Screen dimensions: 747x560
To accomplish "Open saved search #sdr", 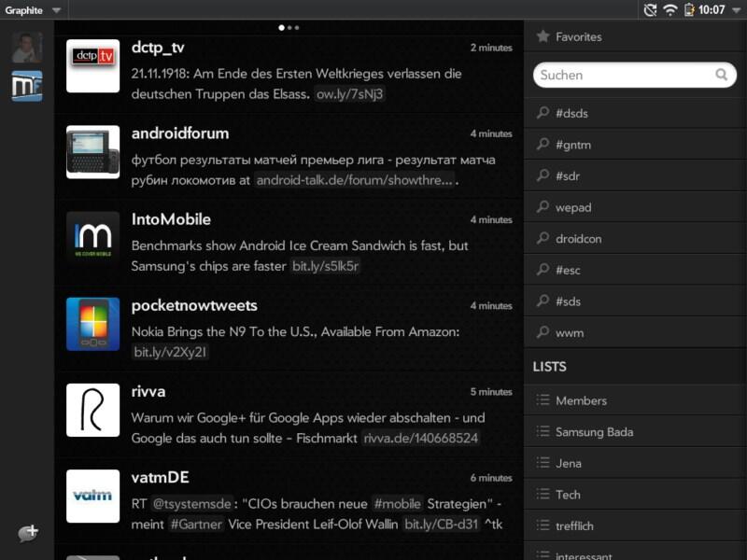I will (635, 176).
